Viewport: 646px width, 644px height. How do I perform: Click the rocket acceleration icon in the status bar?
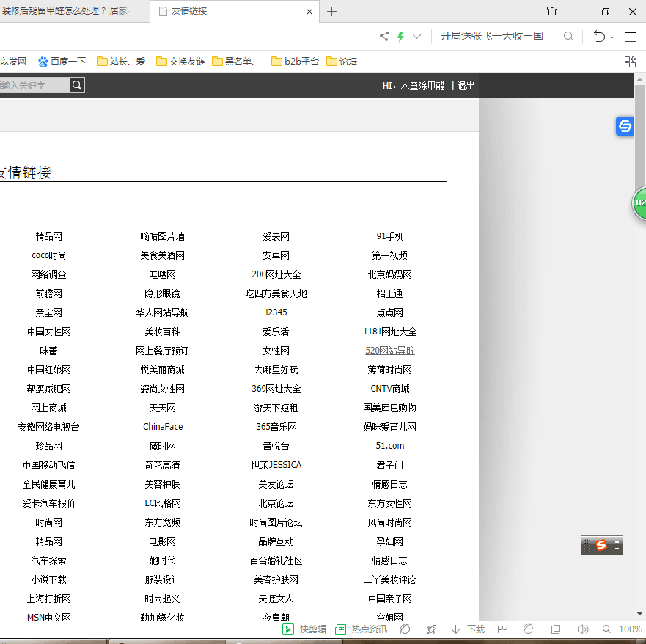[431, 629]
